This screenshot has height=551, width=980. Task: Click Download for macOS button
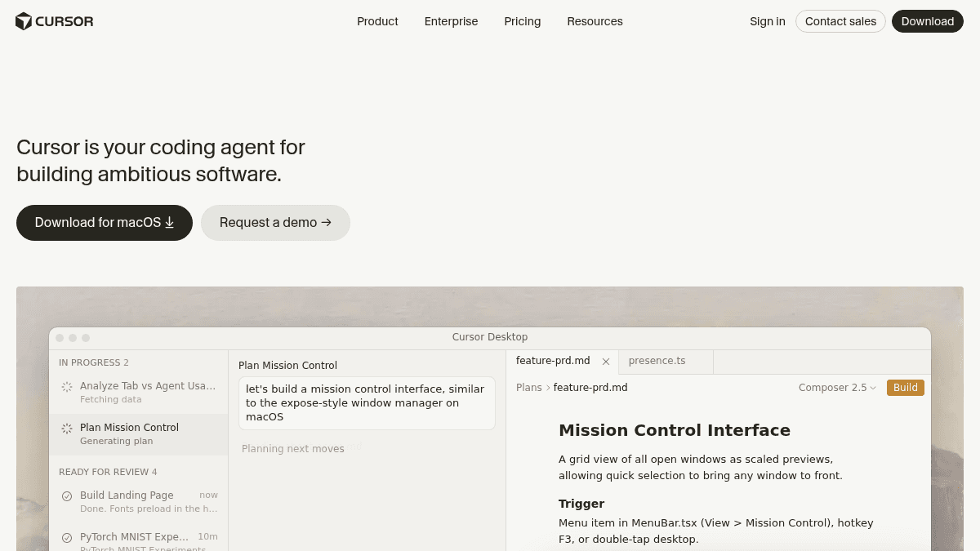[x=105, y=223]
